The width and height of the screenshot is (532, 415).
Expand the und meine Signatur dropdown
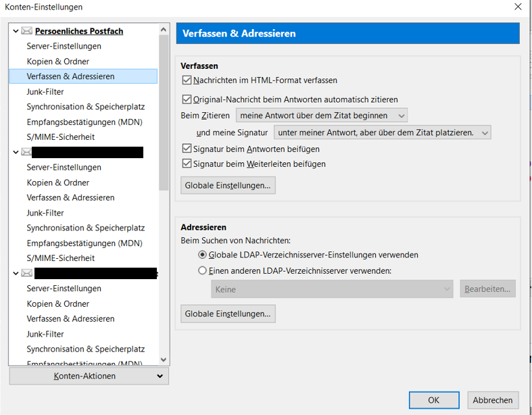[382, 132]
